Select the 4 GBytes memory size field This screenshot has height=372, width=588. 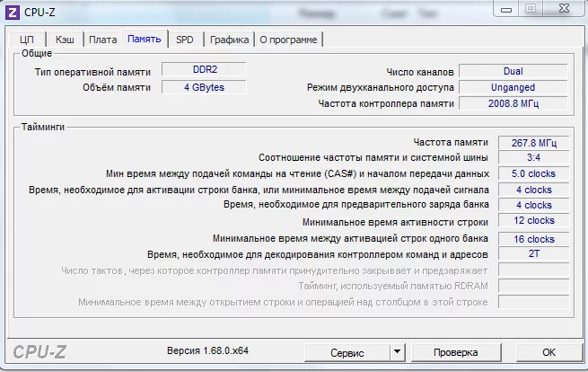click(204, 87)
